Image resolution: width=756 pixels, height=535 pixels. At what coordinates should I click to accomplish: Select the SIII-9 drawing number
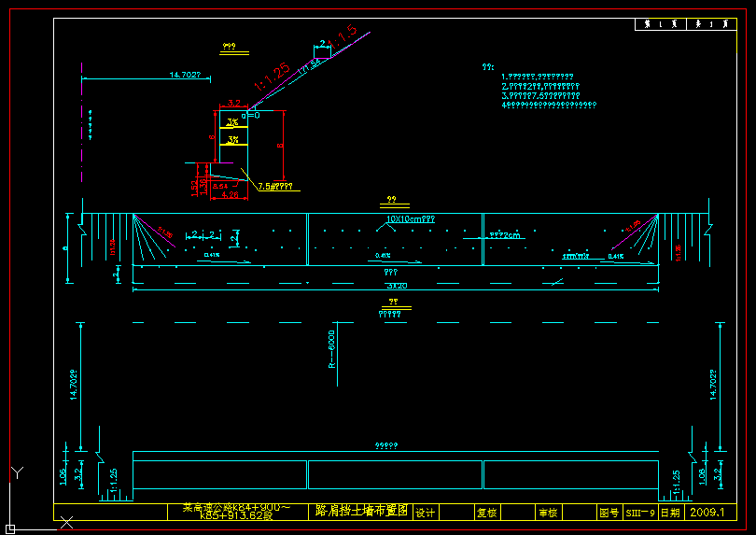coord(639,513)
